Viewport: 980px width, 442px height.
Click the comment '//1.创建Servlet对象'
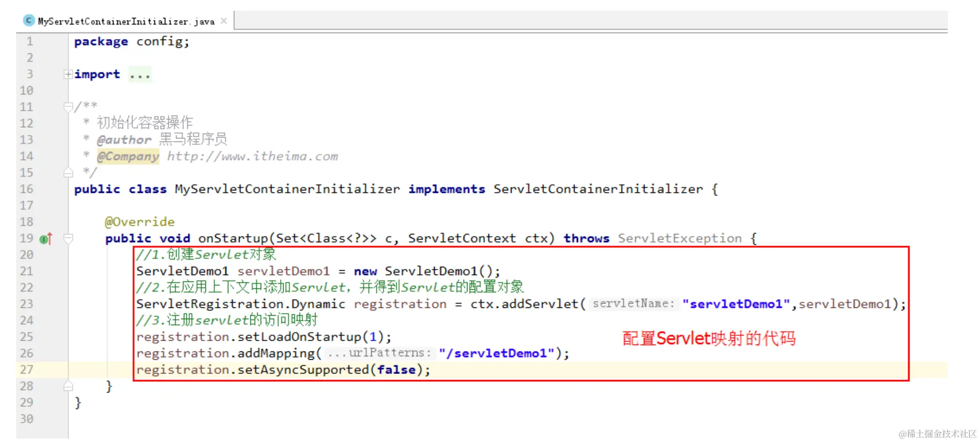[206, 255]
